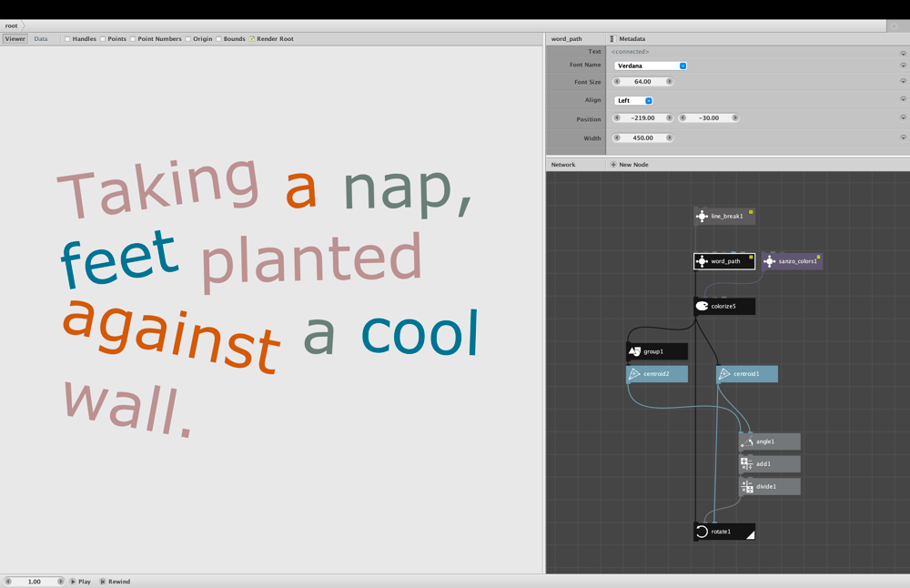Increase the Font Size value arrow
Image resolution: width=910 pixels, height=588 pixels.
tap(669, 82)
